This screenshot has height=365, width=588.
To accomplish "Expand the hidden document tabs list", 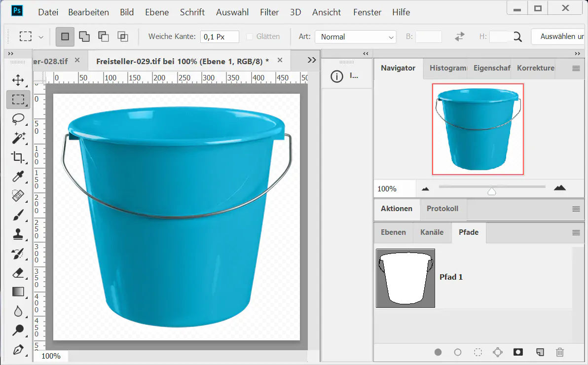I will point(311,60).
